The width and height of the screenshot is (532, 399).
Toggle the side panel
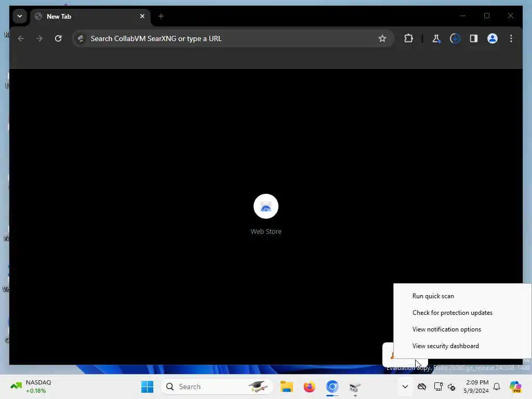[x=474, y=38]
